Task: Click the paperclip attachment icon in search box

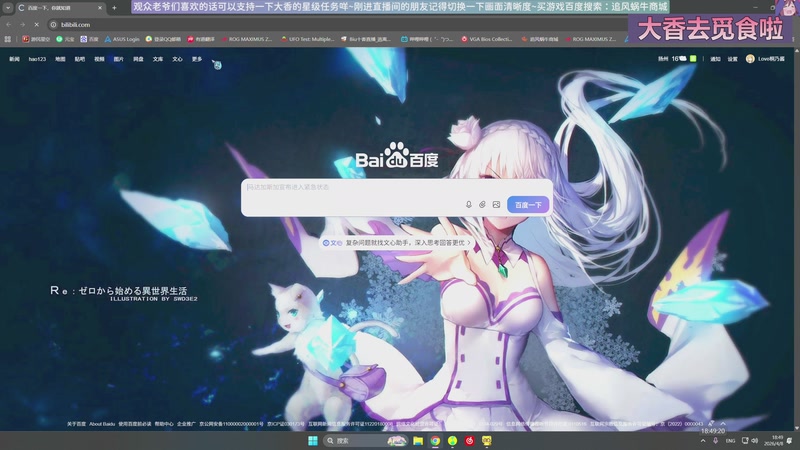Action: 482,205
